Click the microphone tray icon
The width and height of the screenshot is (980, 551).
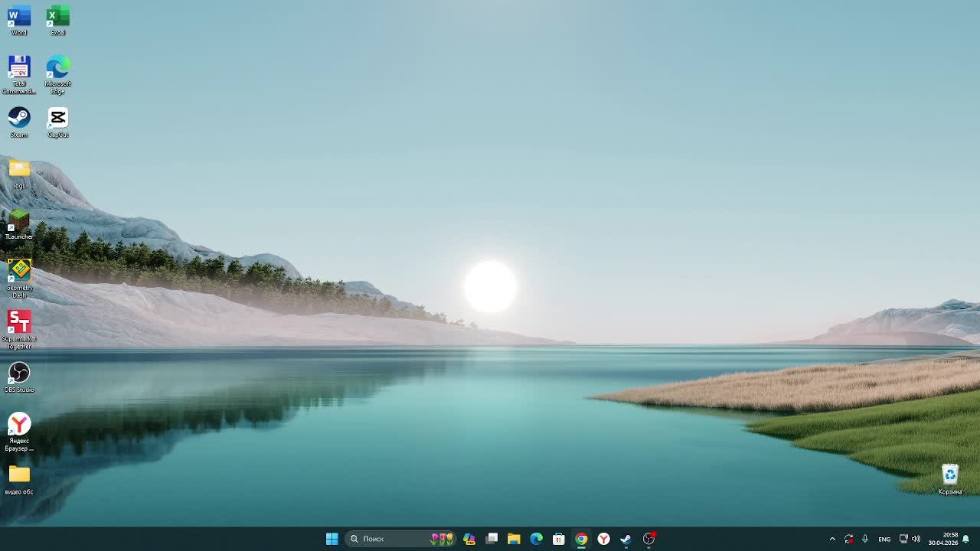tap(865, 539)
